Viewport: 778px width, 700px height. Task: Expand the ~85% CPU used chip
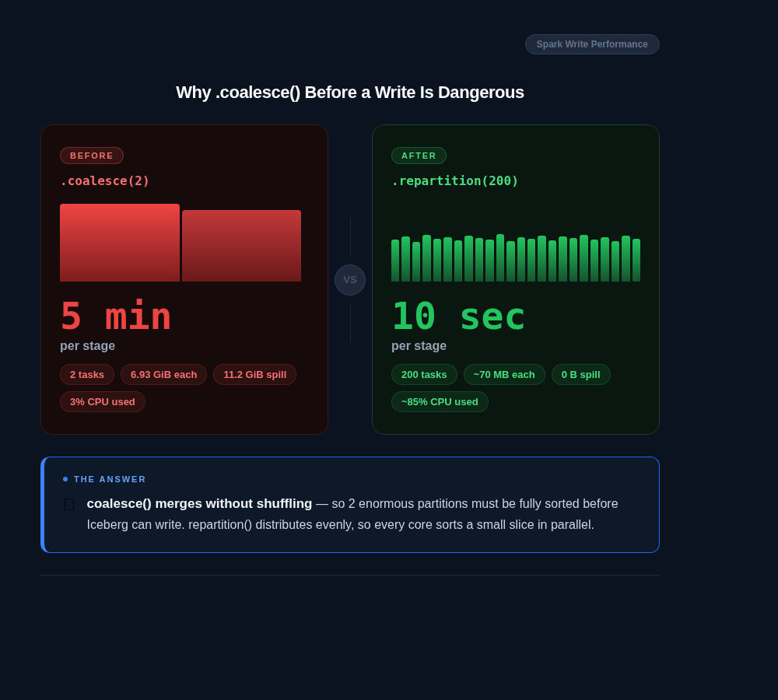[440, 401]
